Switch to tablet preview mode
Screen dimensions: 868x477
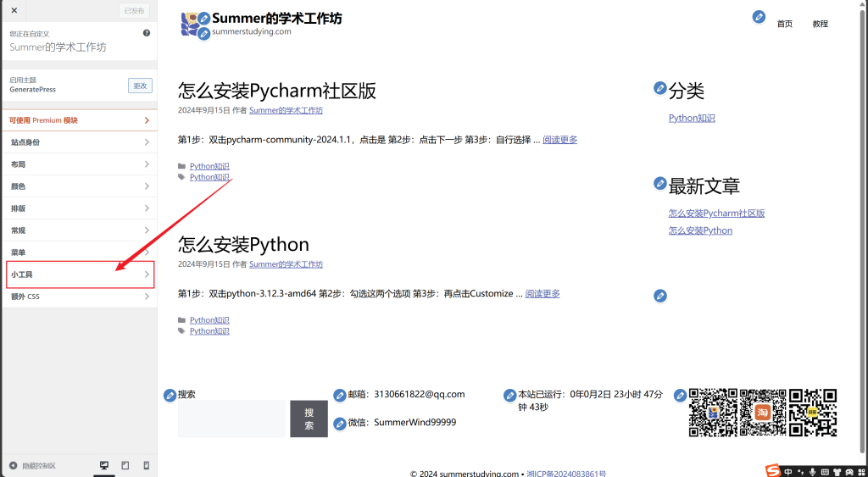125,465
